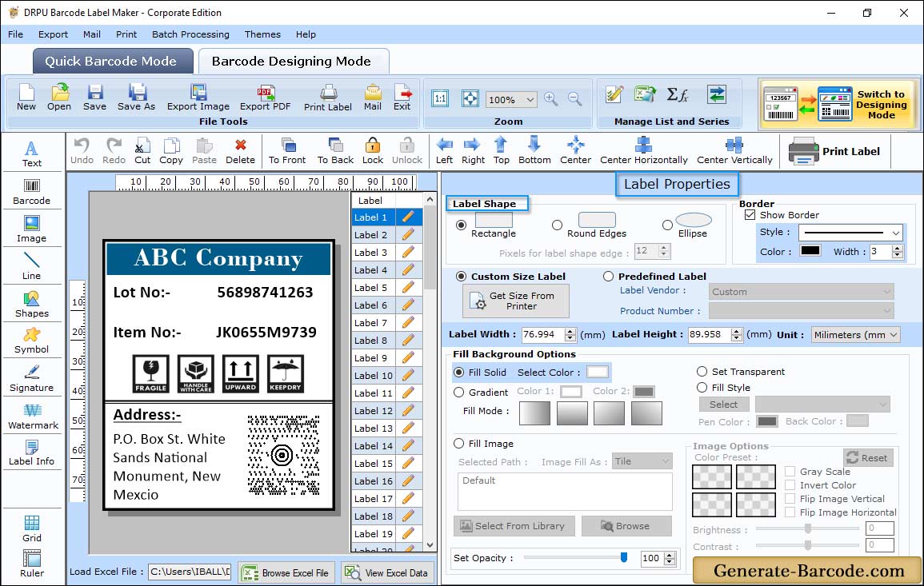
Task: Click the large Print Label button
Action: click(834, 151)
